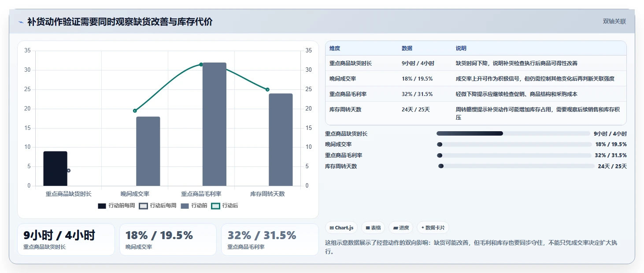Click the 库存周转天数 table row label
The width and height of the screenshot is (644, 273).
tap(345, 110)
